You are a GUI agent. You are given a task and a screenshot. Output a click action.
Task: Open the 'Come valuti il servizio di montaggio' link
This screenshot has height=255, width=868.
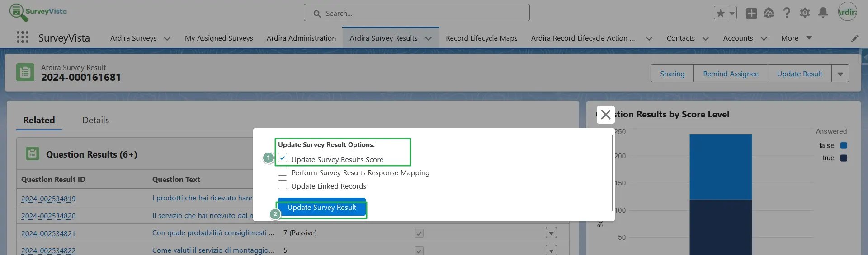213,250
